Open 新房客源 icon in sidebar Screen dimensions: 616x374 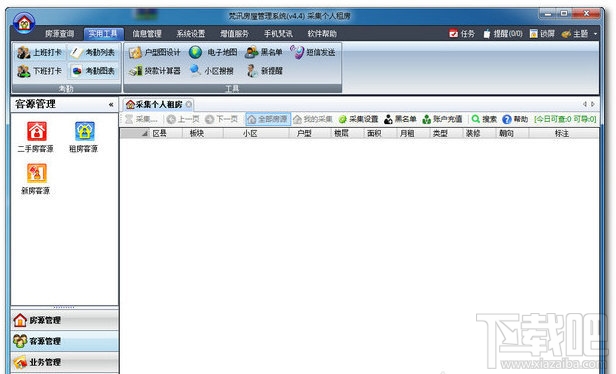click(36, 173)
